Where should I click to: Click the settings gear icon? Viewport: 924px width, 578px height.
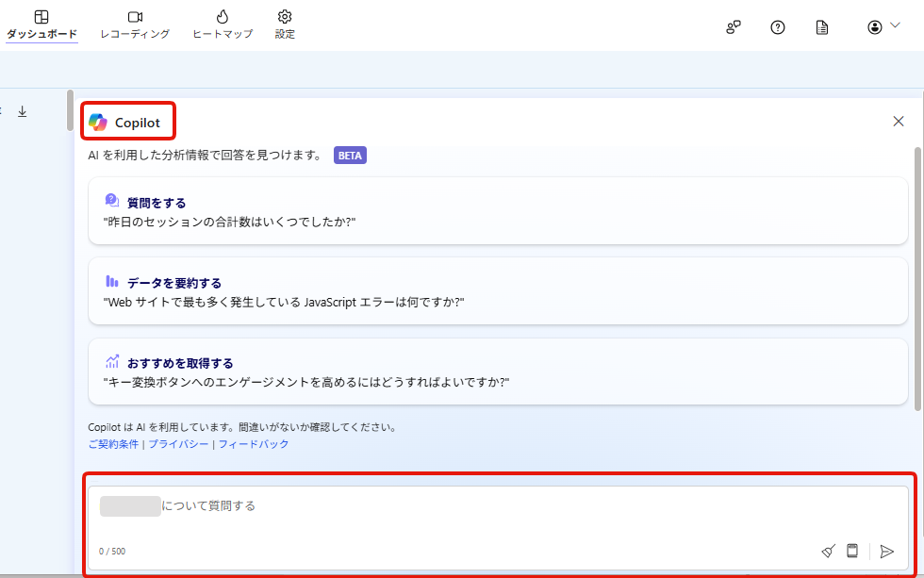click(x=285, y=16)
